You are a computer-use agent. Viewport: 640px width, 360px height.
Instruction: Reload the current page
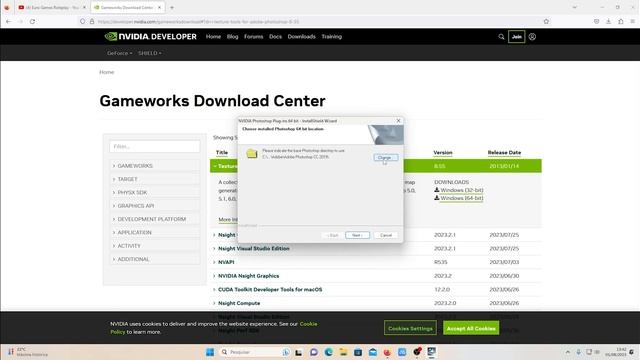32,21
